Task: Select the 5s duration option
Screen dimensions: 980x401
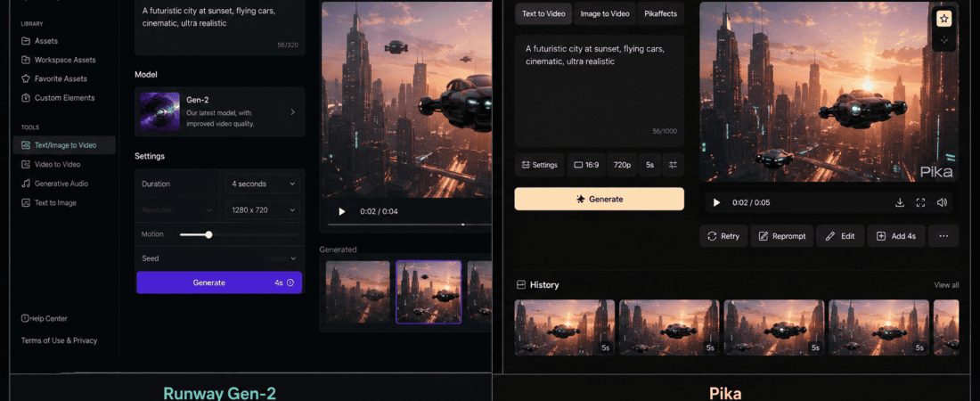Action: coord(650,165)
